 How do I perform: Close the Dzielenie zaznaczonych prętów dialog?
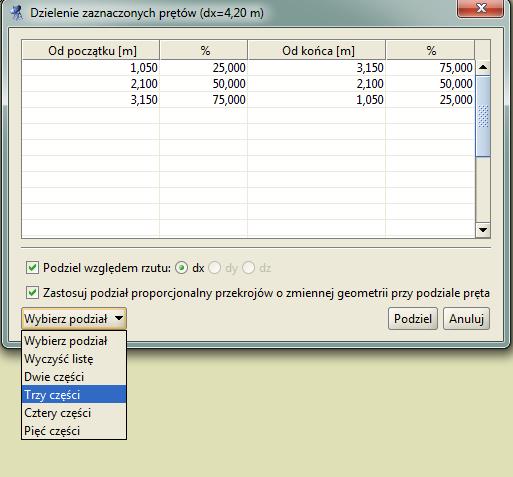point(481,8)
